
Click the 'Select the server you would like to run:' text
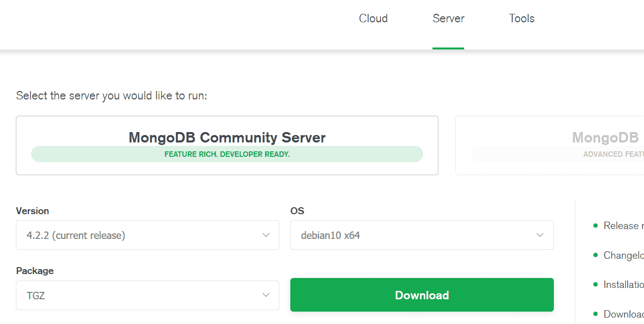tap(111, 95)
